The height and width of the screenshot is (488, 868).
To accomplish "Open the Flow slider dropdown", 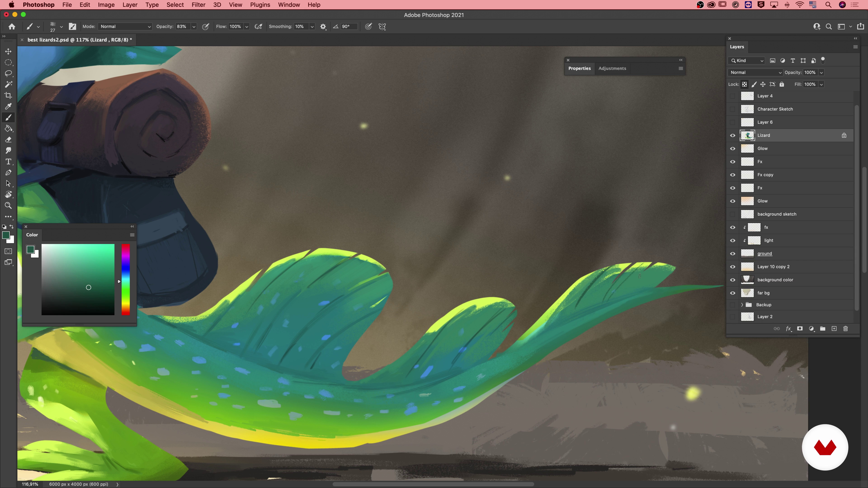I will tap(247, 27).
